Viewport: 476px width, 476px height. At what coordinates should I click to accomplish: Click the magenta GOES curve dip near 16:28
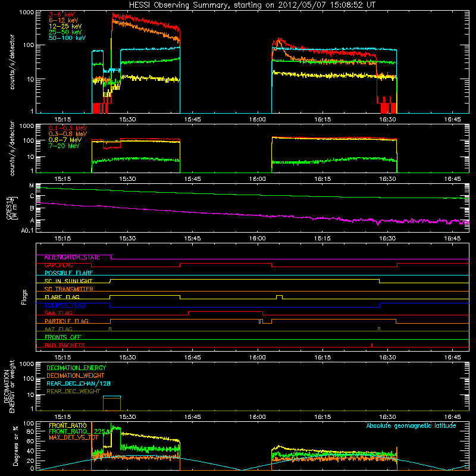(x=378, y=224)
